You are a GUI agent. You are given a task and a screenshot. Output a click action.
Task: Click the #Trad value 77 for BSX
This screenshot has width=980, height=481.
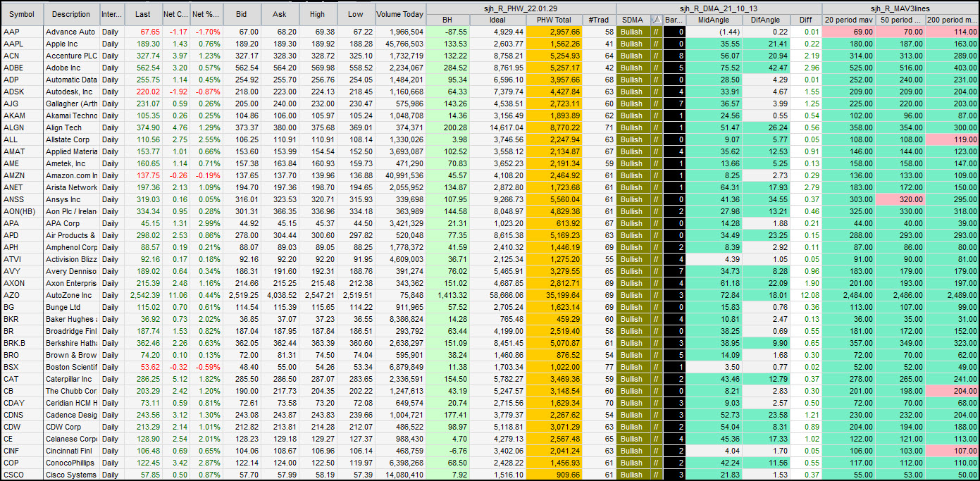[599, 367]
